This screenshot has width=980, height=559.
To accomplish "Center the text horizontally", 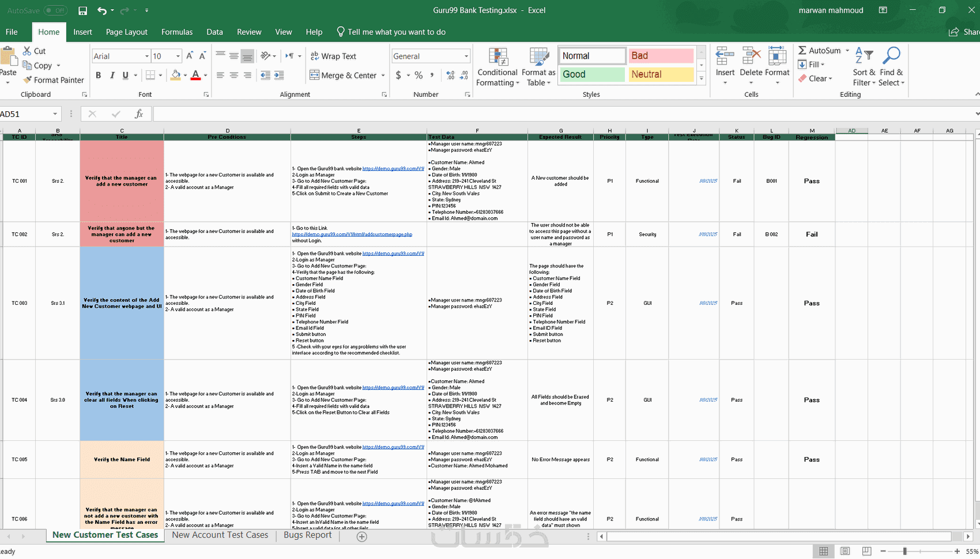I will (x=233, y=75).
